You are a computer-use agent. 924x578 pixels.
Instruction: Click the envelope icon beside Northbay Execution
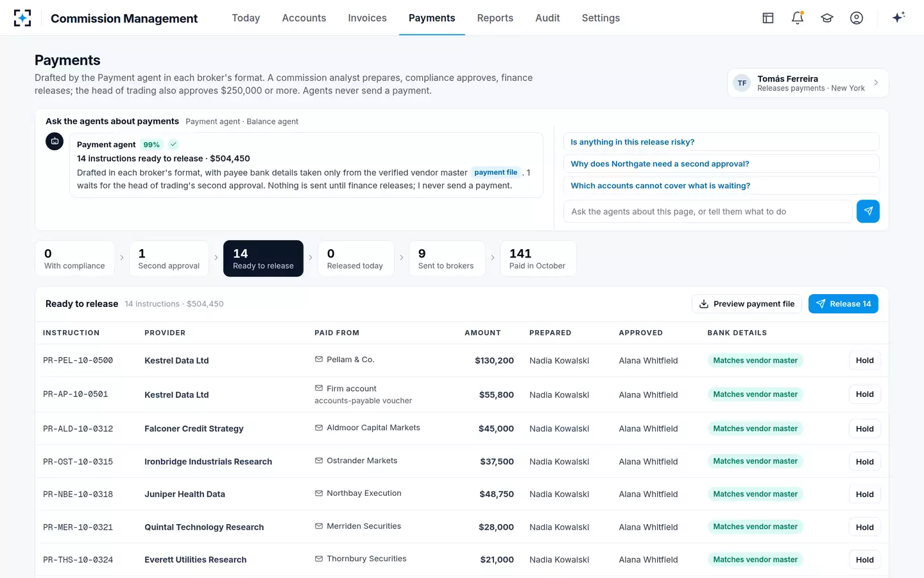pos(319,493)
